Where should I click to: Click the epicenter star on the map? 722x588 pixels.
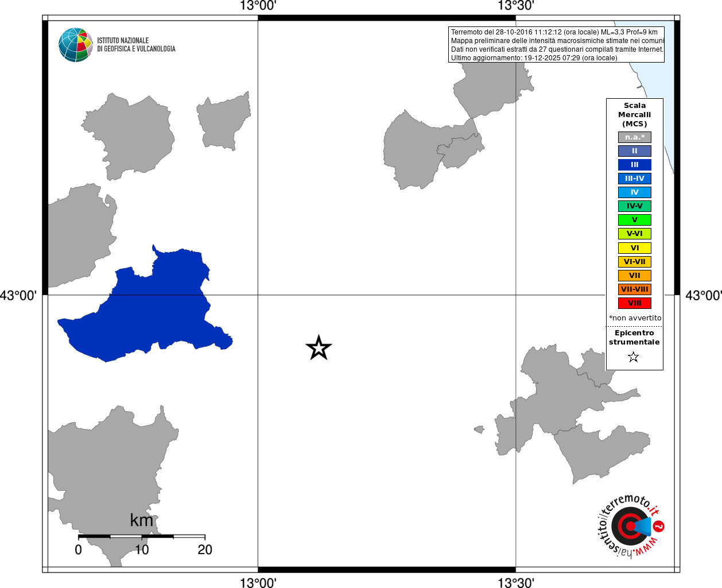click(x=319, y=348)
